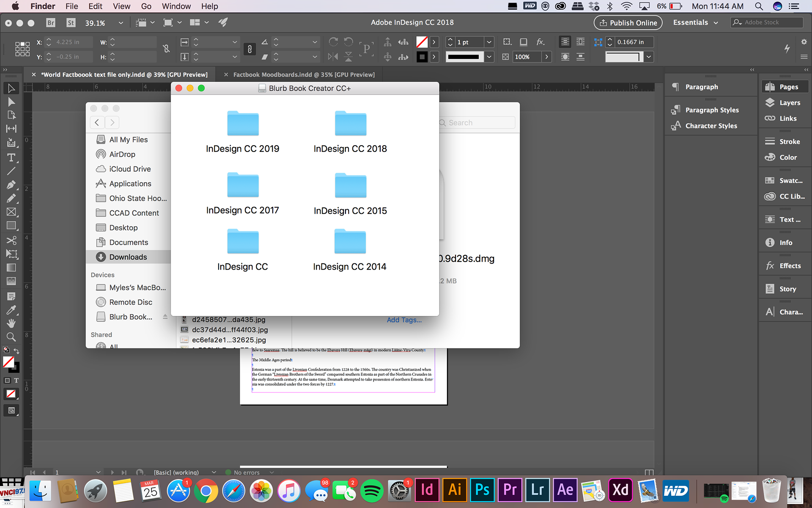Click the Finder Search field
The image size is (812, 508).
pyautogui.click(x=477, y=123)
